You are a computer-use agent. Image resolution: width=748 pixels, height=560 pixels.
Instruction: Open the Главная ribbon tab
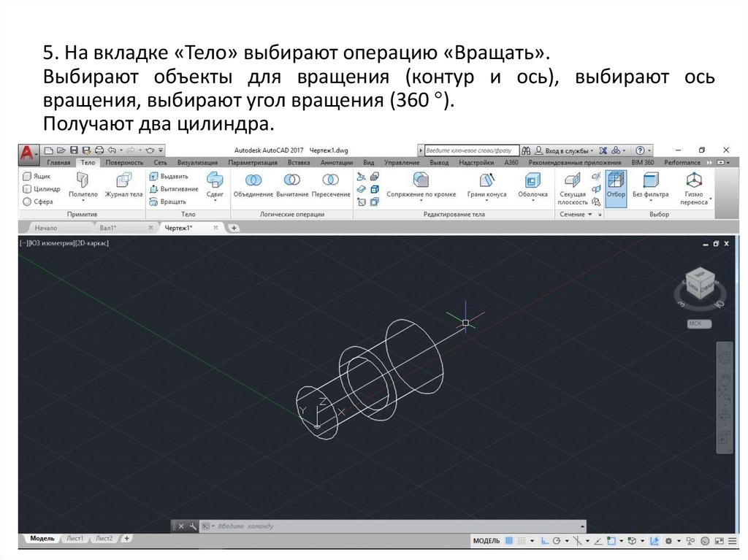58,163
